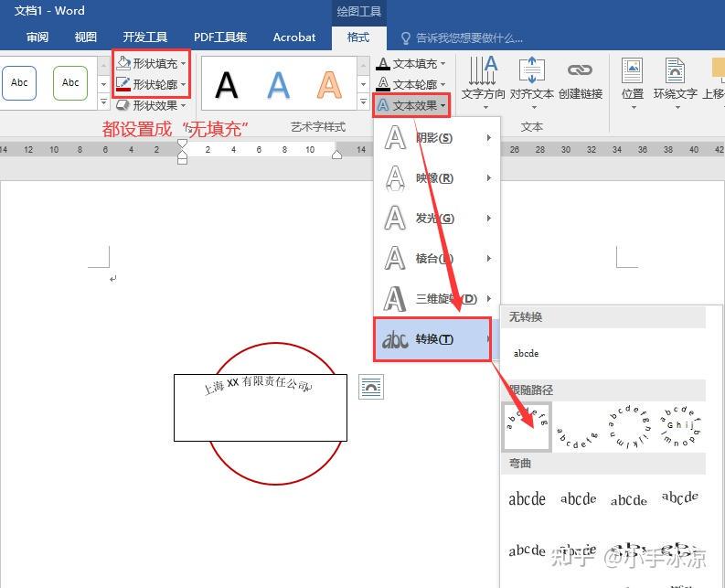Switch to the 视图 view tab
Screen dimensions: 725x588
pyautogui.click(x=86, y=37)
